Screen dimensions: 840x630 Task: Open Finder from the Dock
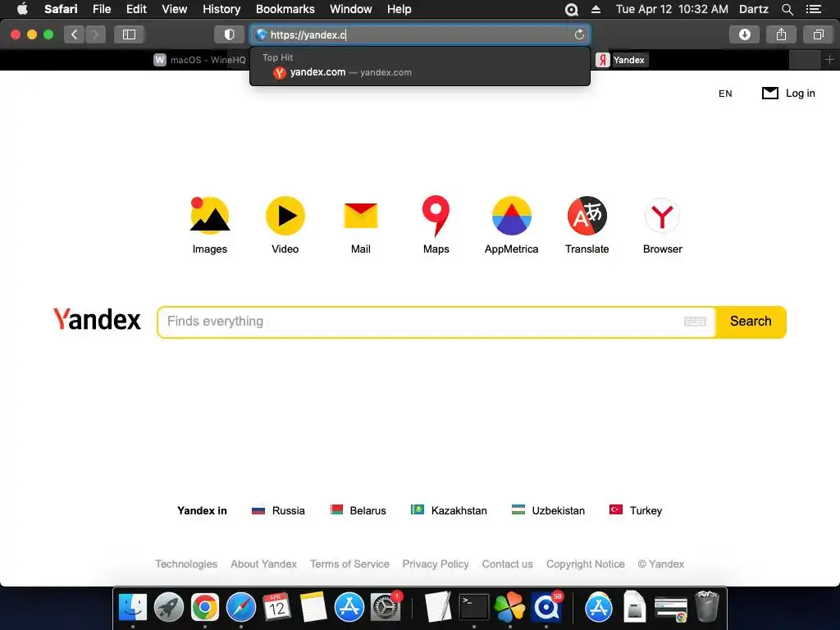[132, 607]
